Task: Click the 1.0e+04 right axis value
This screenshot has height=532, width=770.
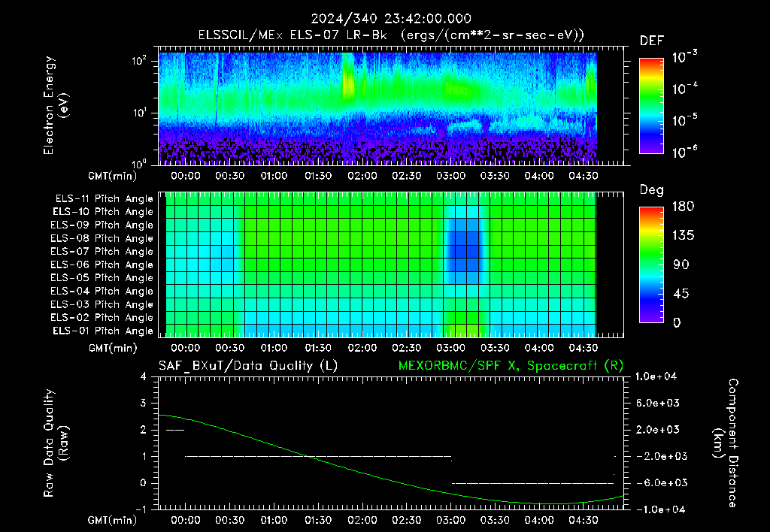Action: 656,376
